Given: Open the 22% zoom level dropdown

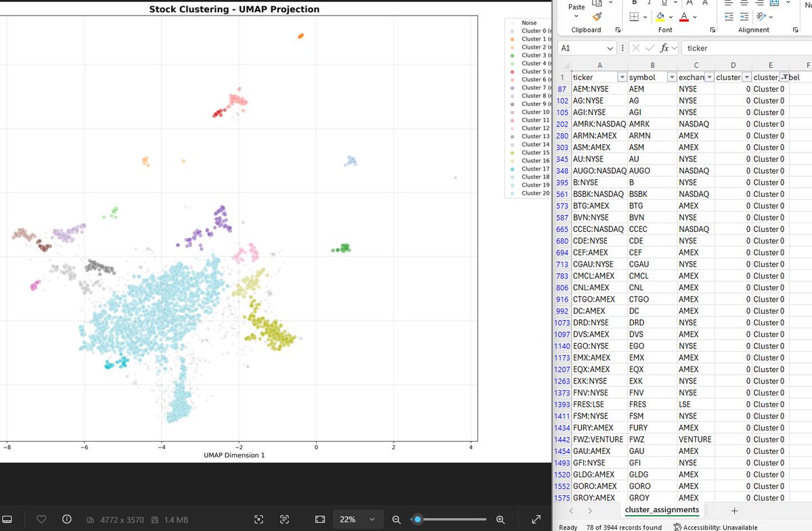Looking at the screenshot, I should click(357, 520).
